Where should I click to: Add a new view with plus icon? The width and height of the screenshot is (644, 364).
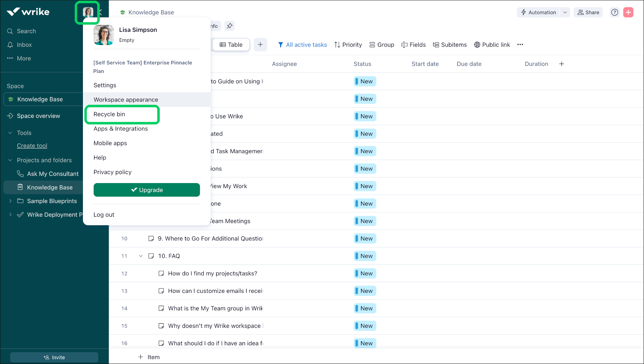(x=260, y=45)
